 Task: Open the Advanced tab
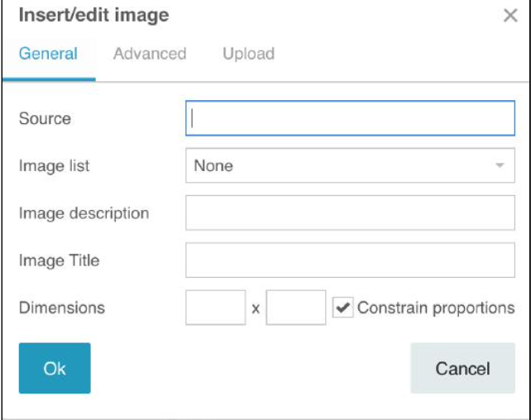click(x=150, y=55)
